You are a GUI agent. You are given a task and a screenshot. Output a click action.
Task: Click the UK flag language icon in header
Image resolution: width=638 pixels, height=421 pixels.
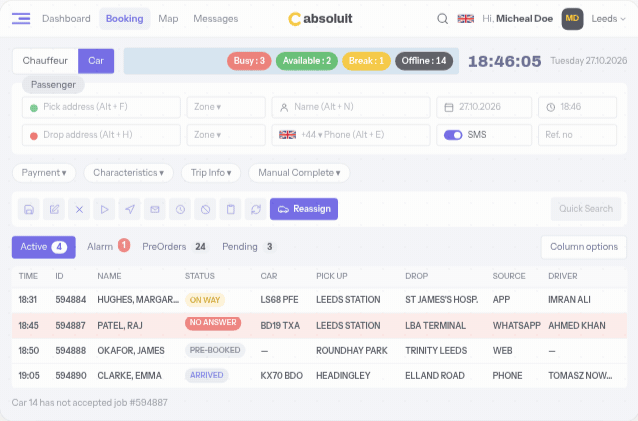tap(465, 19)
